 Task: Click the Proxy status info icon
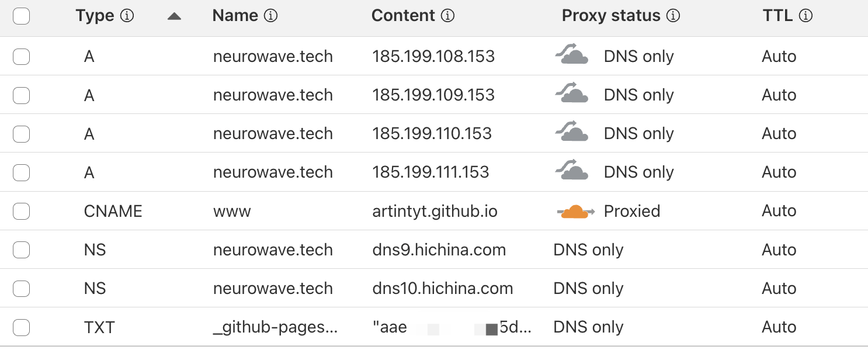(x=673, y=16)
